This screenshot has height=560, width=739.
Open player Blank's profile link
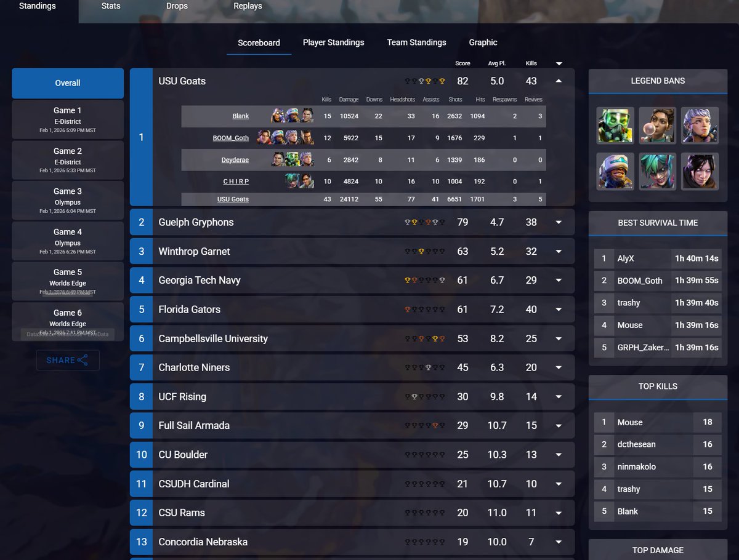[x=241, y=116]
